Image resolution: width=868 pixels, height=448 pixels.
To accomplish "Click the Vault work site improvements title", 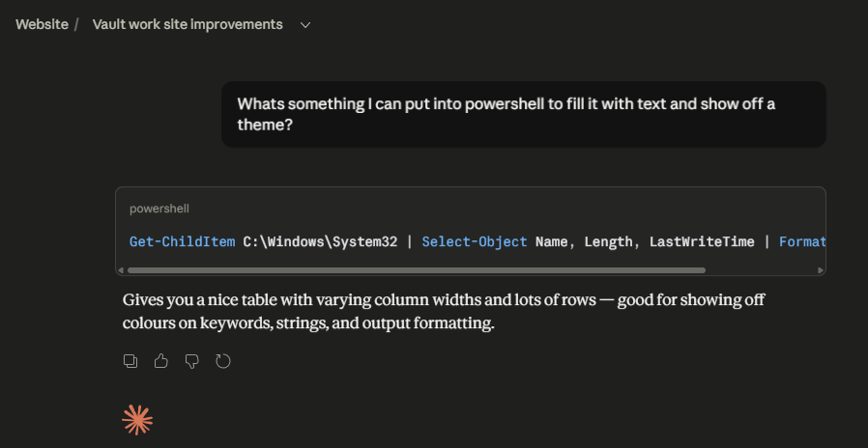I will 188,24.
